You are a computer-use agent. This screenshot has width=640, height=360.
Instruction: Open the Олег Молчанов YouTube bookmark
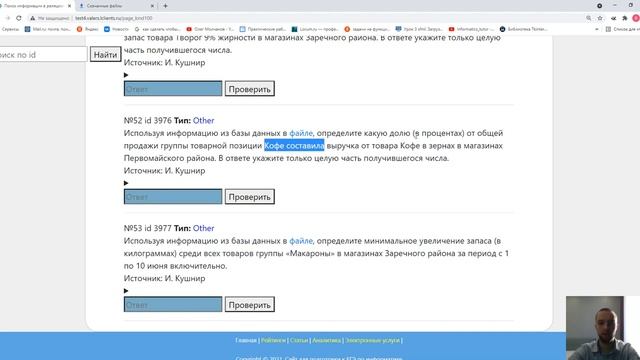pos(210,29)
